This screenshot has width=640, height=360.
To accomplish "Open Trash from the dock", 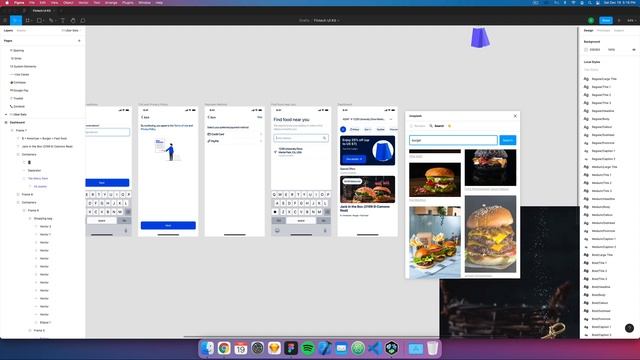I will pos(433,348).
